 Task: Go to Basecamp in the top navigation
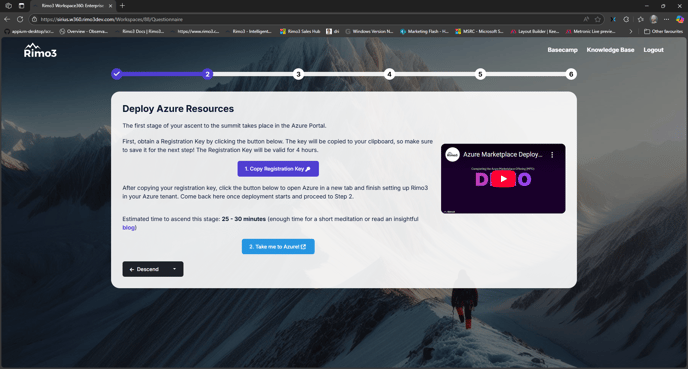coord(562,50)
